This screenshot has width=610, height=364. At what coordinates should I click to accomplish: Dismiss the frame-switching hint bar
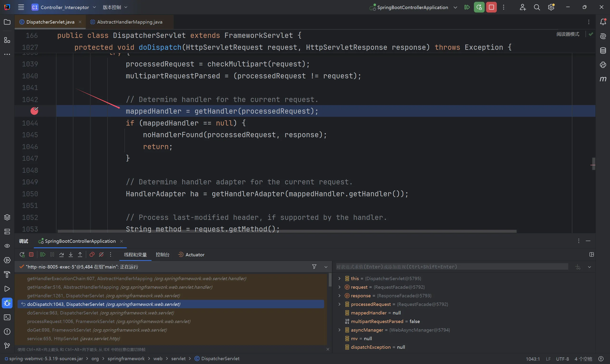coord(328,349)
